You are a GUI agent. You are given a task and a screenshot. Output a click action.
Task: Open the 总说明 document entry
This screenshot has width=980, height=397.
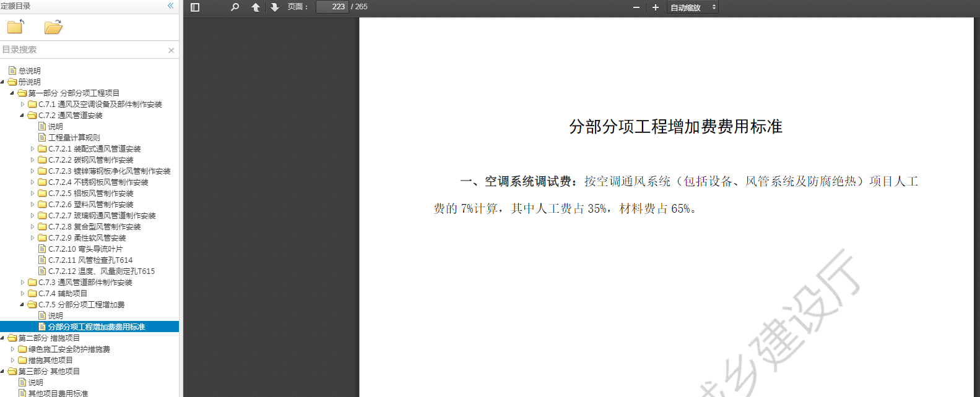29,70
